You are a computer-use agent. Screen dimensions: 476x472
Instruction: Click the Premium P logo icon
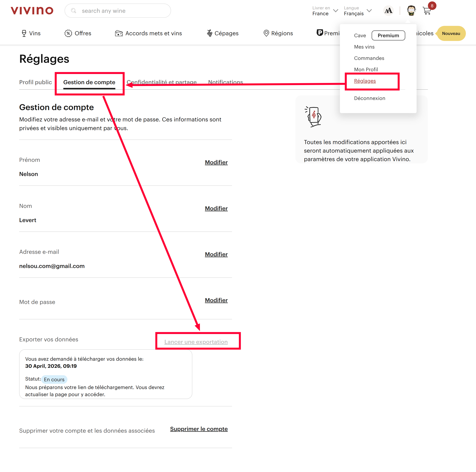[320, 32]
